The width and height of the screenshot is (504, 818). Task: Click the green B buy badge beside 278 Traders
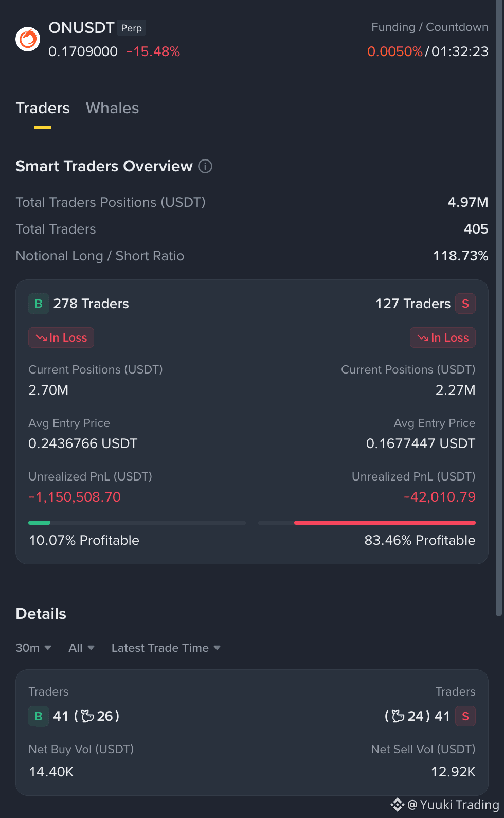click(x=38, y=304)
